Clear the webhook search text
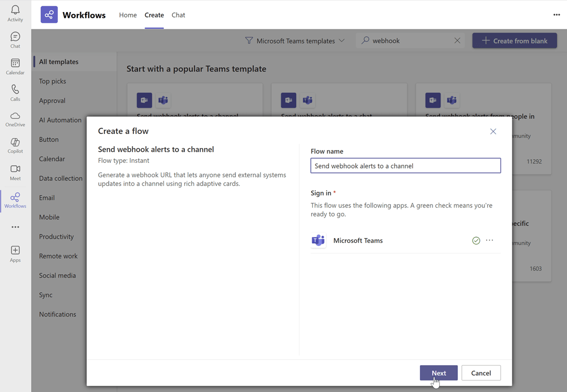The width and height of the screenshot is (567, 392). pos(457,40)
